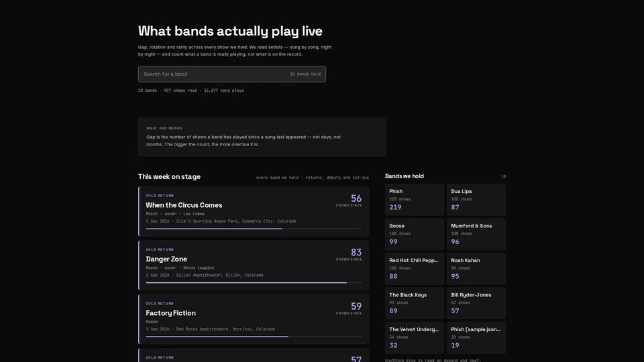Click the 83 shows since count

click(356, 253)
